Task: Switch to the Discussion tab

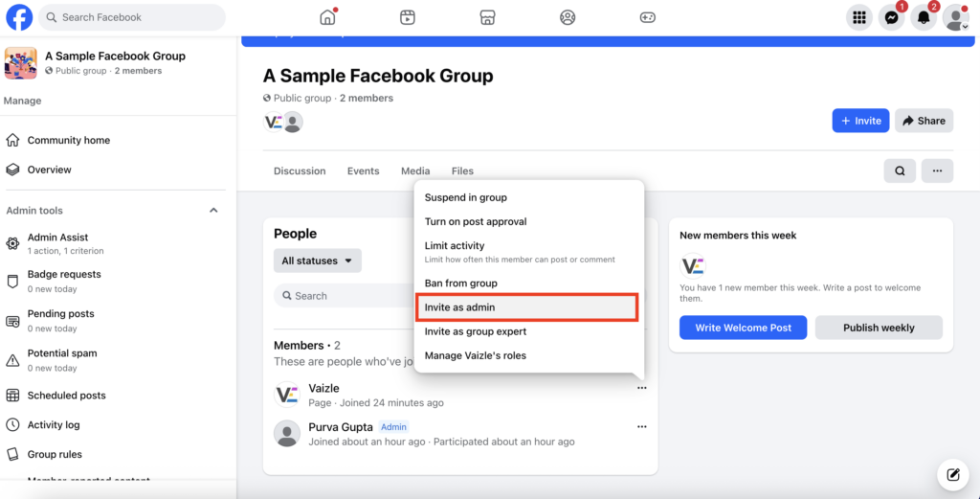Action: [x=300, y=171]
